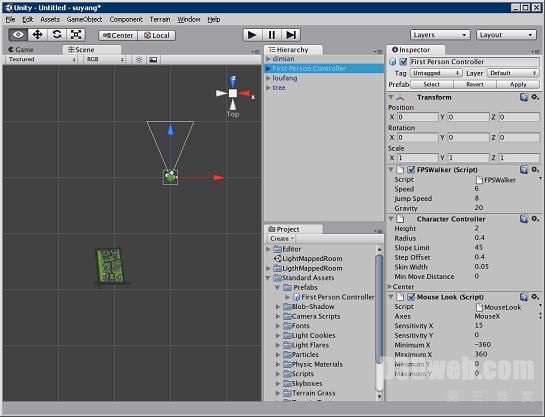Toggle First Person Controller active checkbox

[403, 62]
